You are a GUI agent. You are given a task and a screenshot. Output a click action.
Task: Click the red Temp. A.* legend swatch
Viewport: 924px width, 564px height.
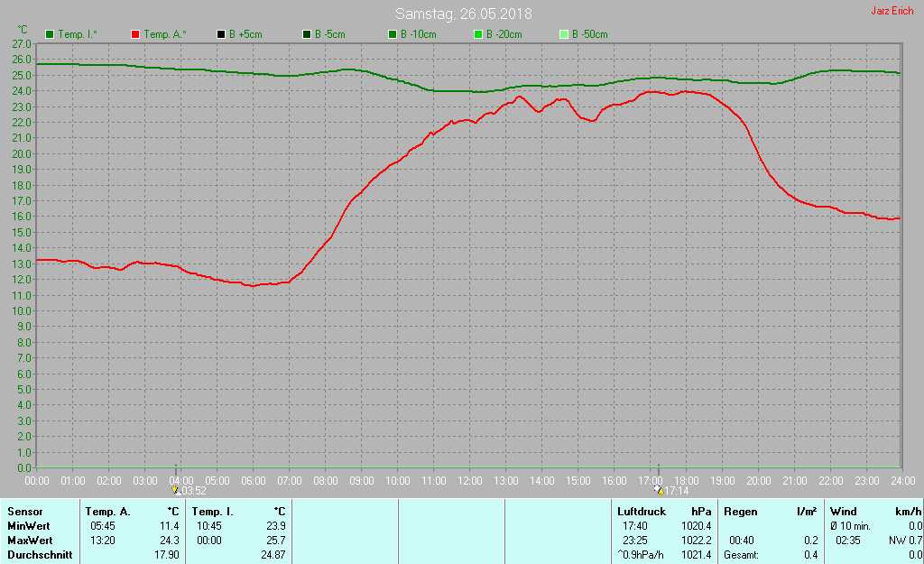(x=135, y=34)
